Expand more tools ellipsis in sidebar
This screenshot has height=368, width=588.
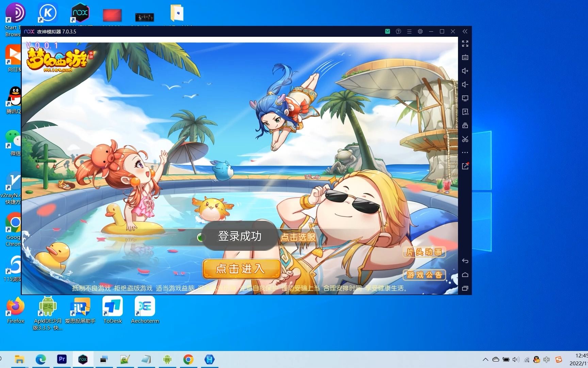click(x=465, y=153)
